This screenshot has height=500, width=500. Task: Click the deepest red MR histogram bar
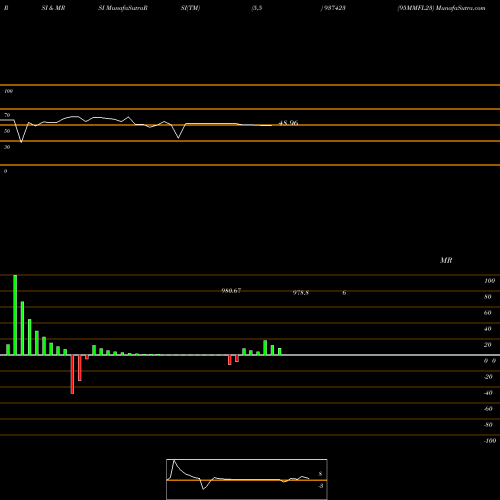pos(72,374)
